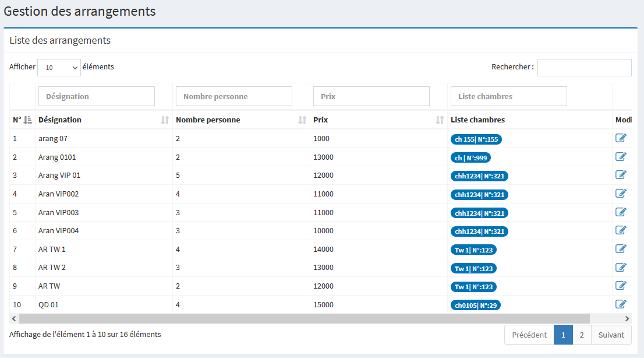Click the Liste chambres filter input

(x=508, y=96)
